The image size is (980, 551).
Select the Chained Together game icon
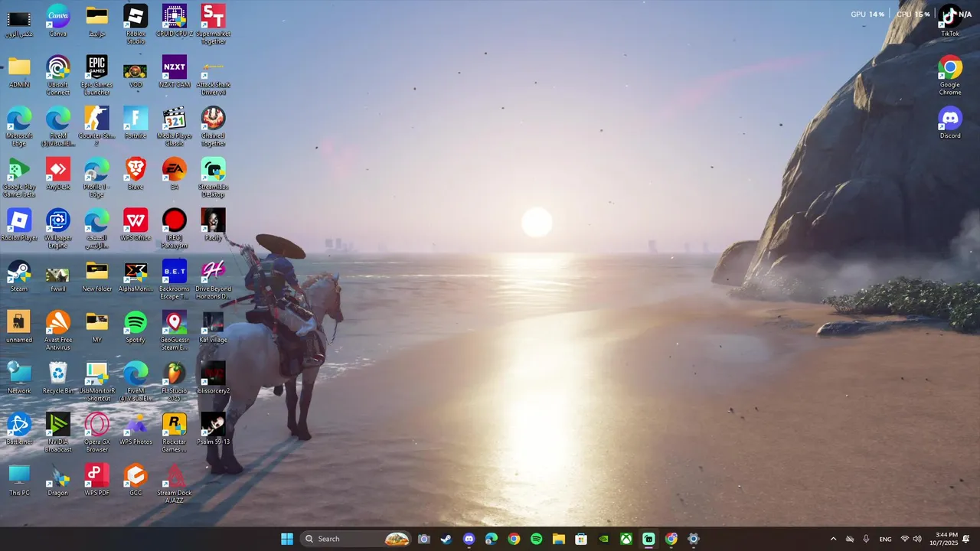pos(213,126)
